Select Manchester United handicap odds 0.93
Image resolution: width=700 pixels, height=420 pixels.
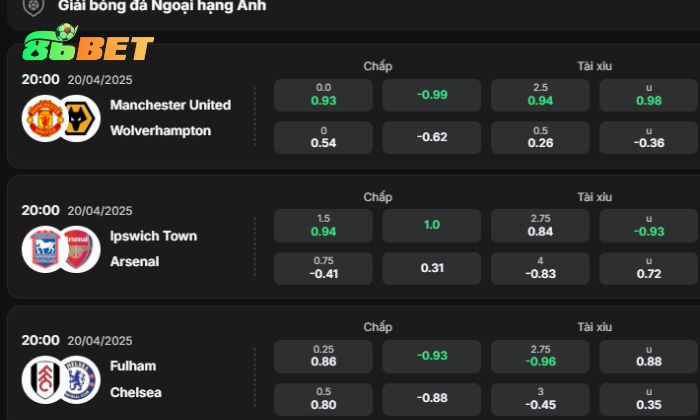323,95
